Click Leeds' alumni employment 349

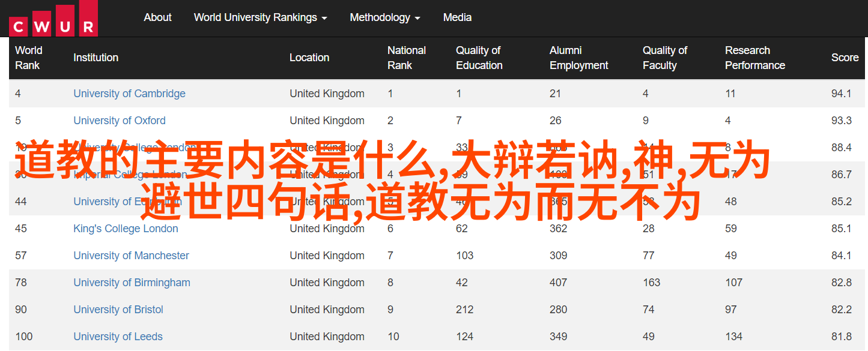559,337
